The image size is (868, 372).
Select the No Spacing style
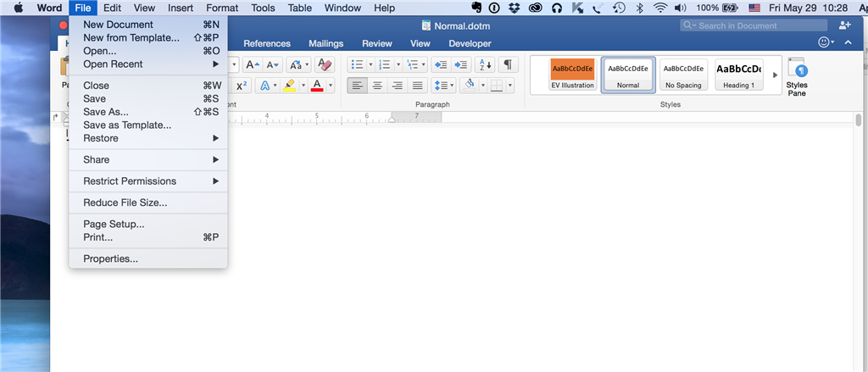[x=684, y=75]
